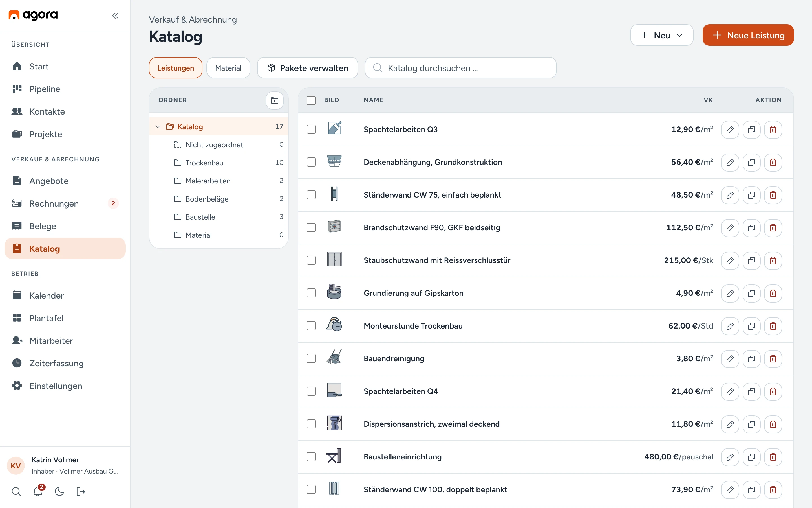812x508 pixels.
Task: Select the Nicht zugeordnet folder
Action: (219, 144)
